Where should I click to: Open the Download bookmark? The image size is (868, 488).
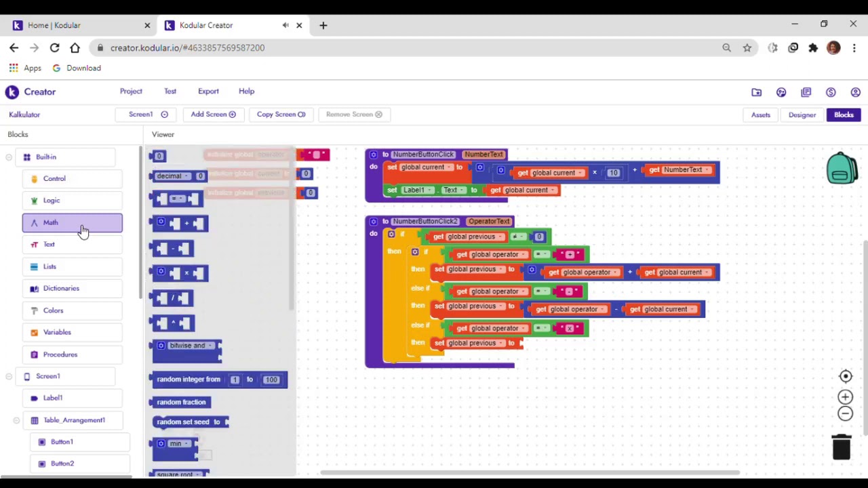pos(77,68)
